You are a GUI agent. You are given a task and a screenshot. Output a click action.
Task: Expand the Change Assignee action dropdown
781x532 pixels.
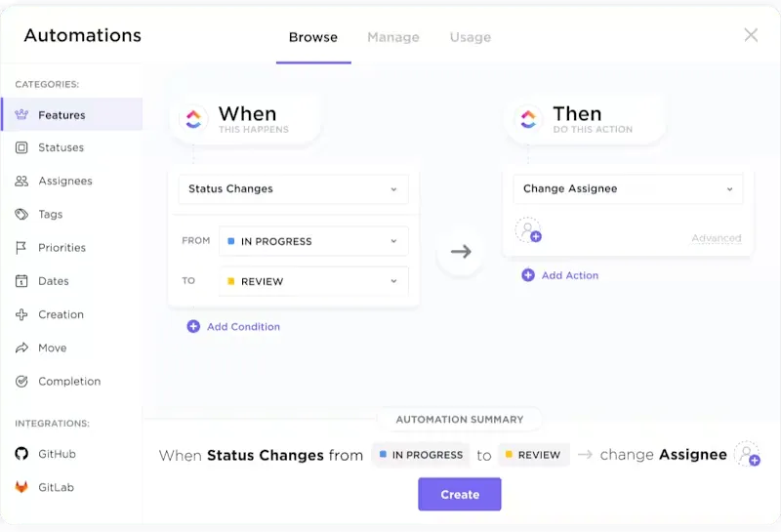click(x=628, y=188)
